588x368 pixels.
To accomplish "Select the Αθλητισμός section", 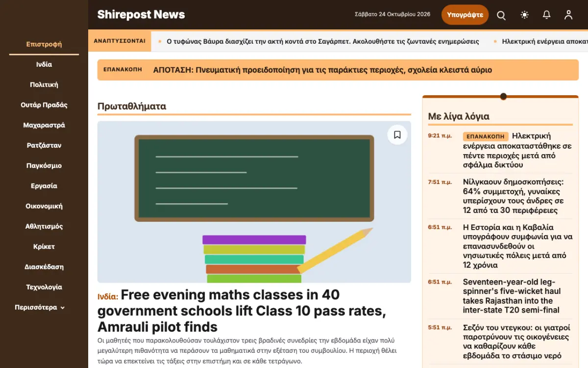I will point(44,227).
